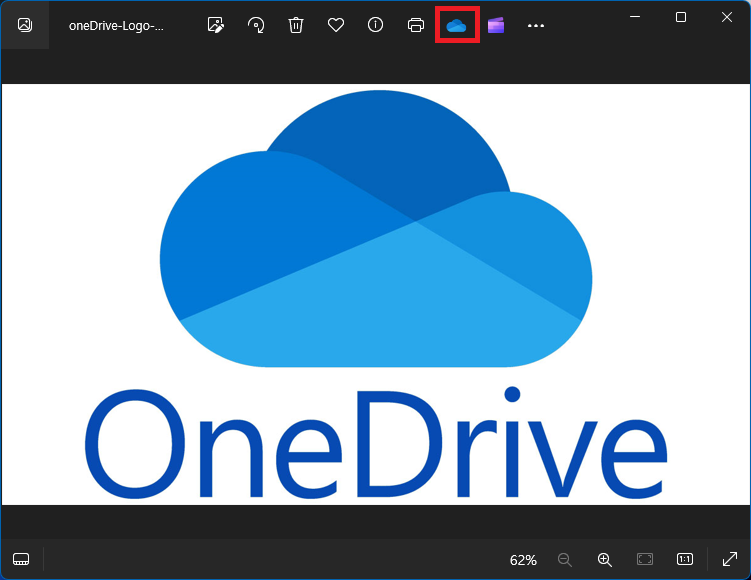
Task: Open the See more three-dots menu
Action: pyautogui.click(x=535, y=25)
